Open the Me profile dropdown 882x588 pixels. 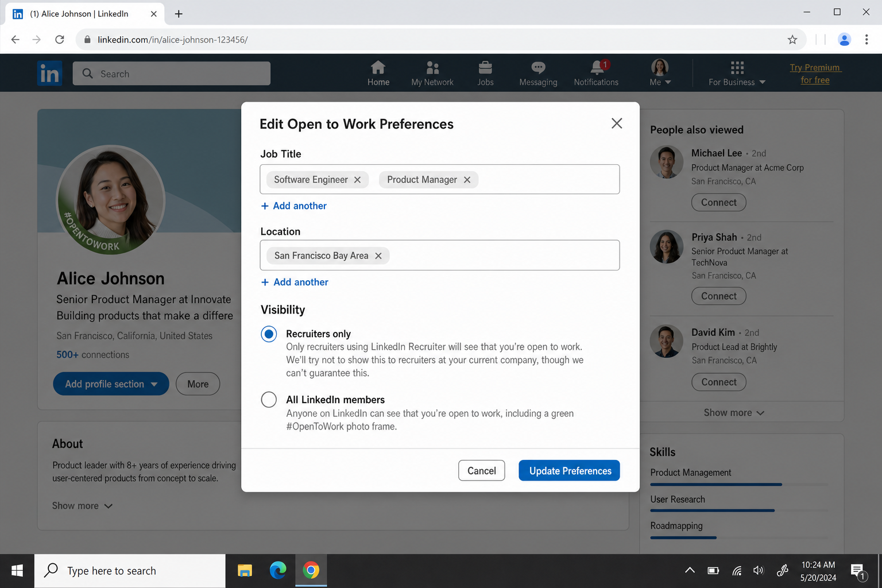[660, 72]
